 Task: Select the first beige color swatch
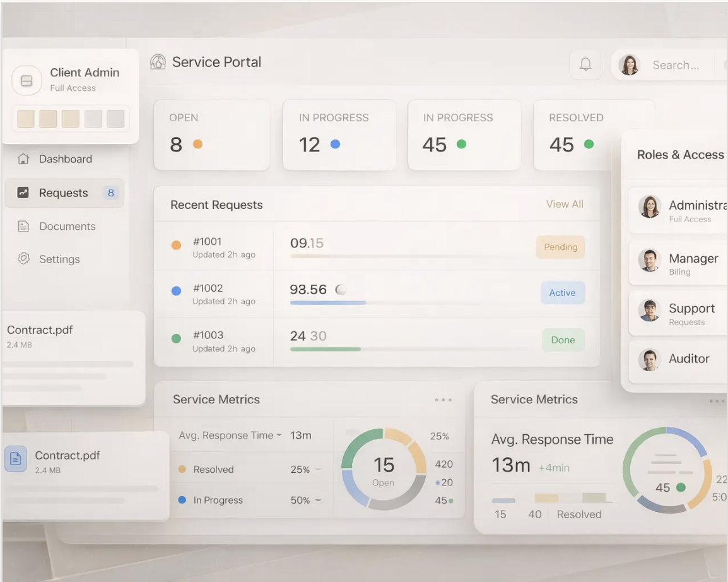tap(26, 119)
